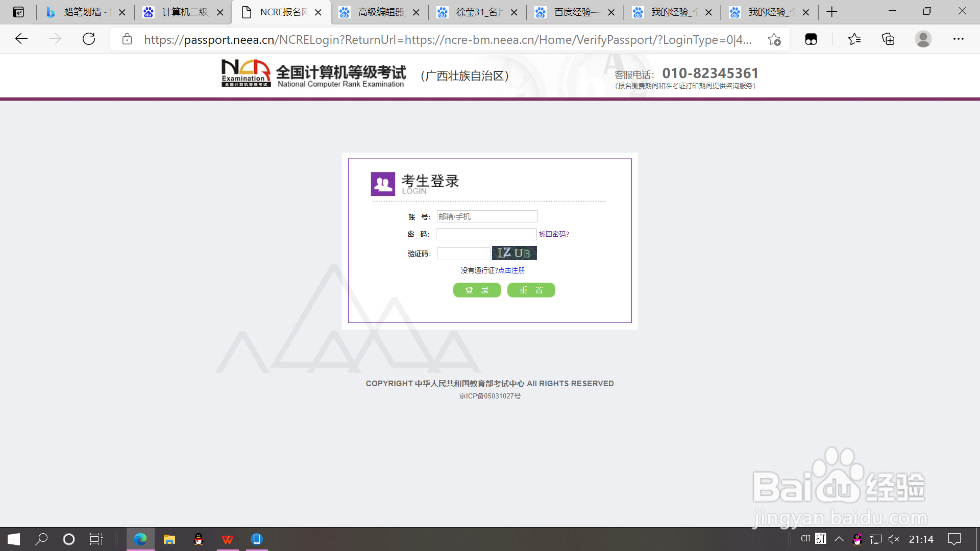The height and width of the screenshot is (551, 980).
Task: Expand hidden system tray icons chevron
Action: [839, 539]
